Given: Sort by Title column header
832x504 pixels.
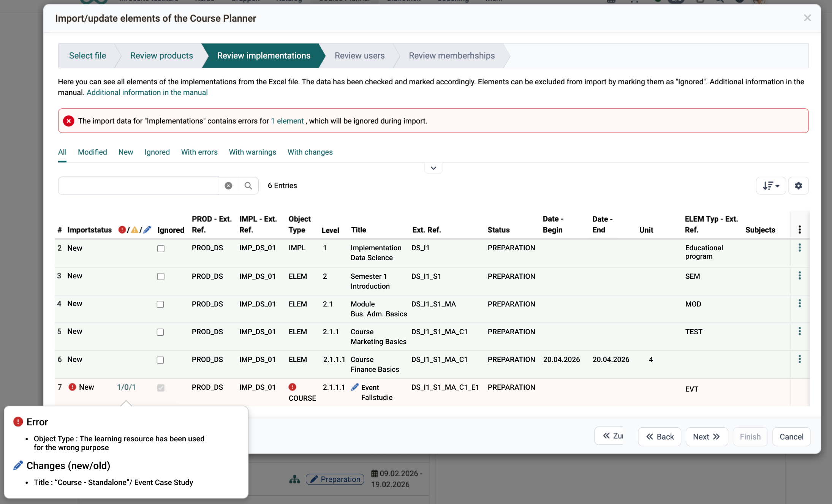Looking at the screenshot, I should click(x=359, y=230).
